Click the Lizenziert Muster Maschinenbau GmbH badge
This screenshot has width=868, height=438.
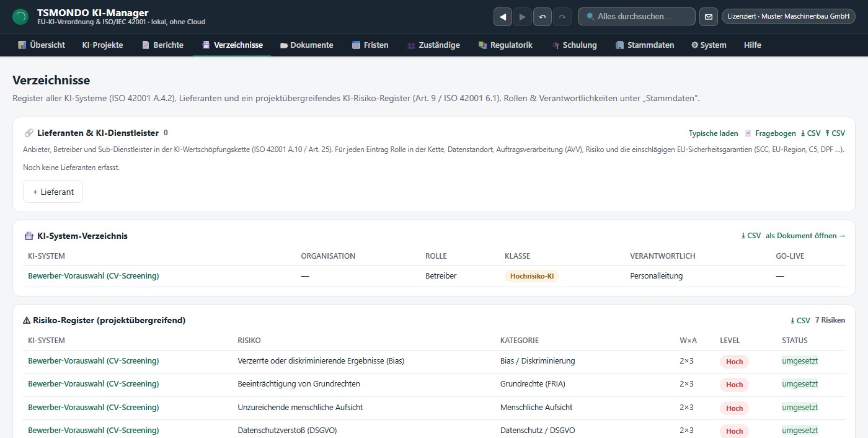[788, 17]
